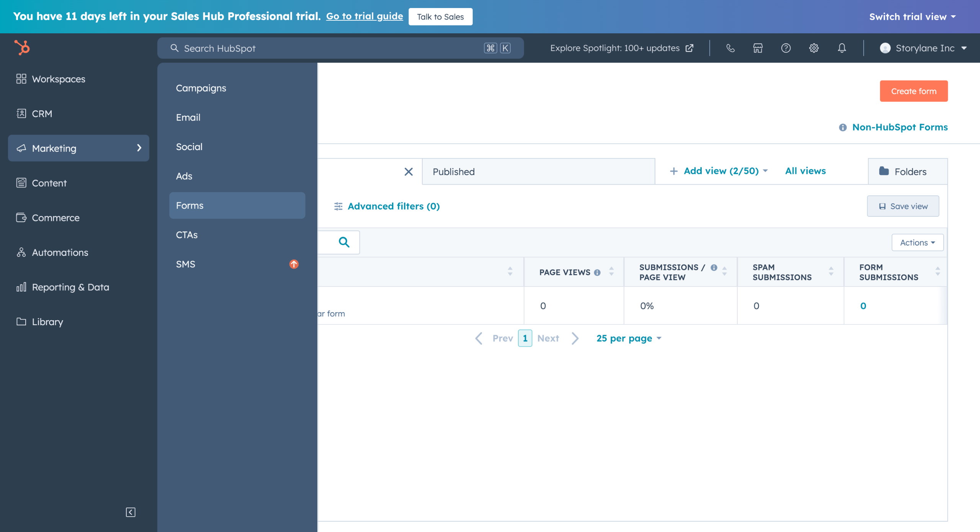Viewport: 980px width, 532px height.
Task: Click the SMS upgrade arrow badge
Action: (x=294, y=264)
